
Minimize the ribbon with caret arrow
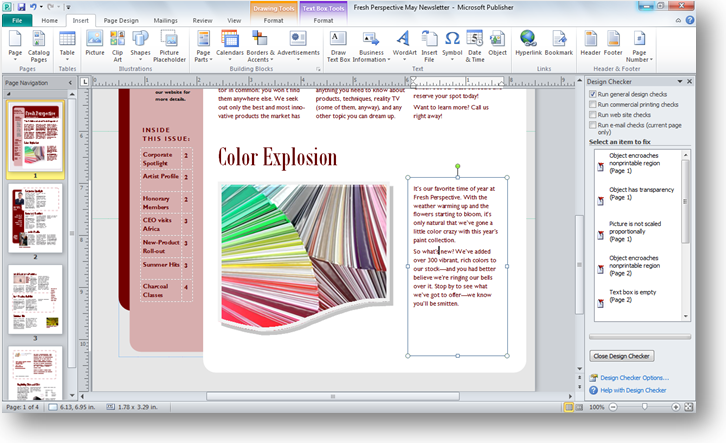(678, 20)
